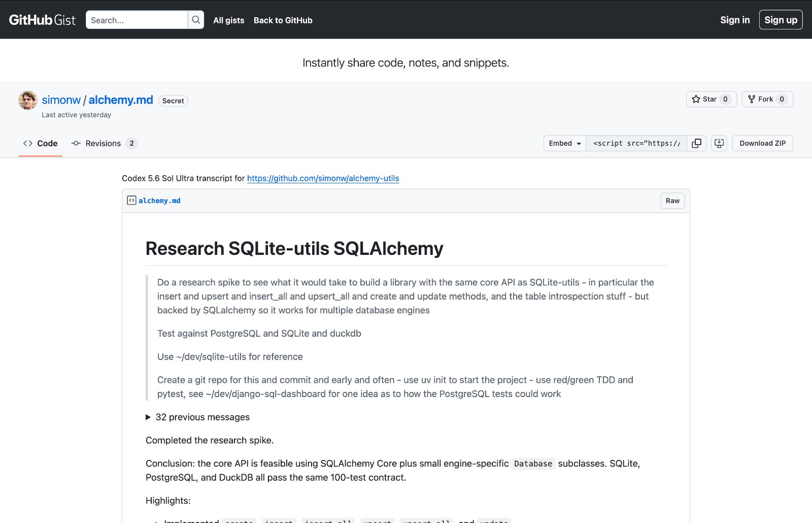Open the alchemy-utils GitHub repository link

[x=323, y=178]
